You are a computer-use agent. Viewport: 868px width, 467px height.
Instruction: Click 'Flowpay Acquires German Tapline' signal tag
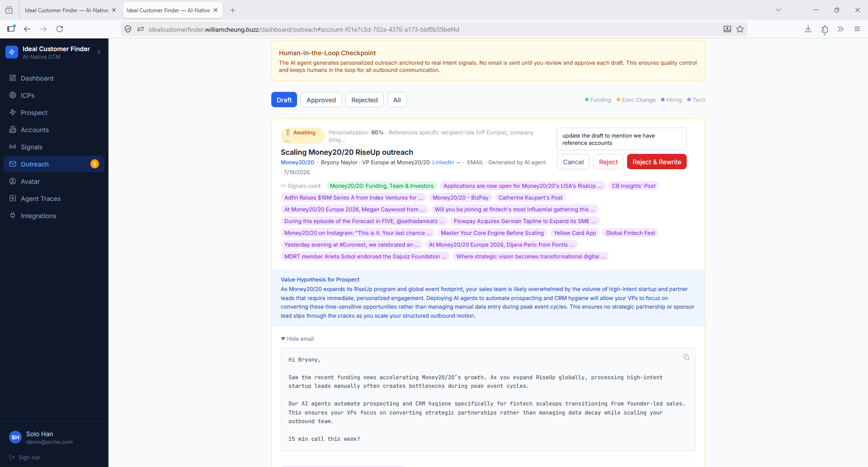pyautogui.click(x=525, y=221)
